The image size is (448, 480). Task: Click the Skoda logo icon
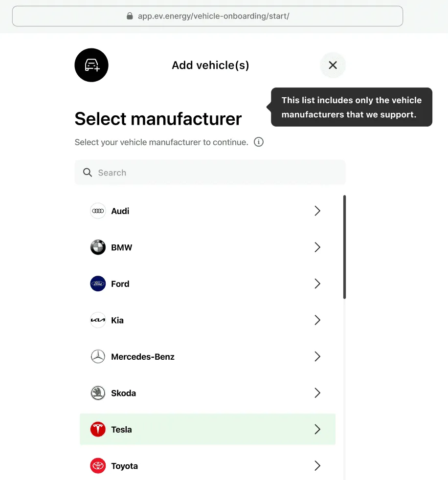point(98,393)
